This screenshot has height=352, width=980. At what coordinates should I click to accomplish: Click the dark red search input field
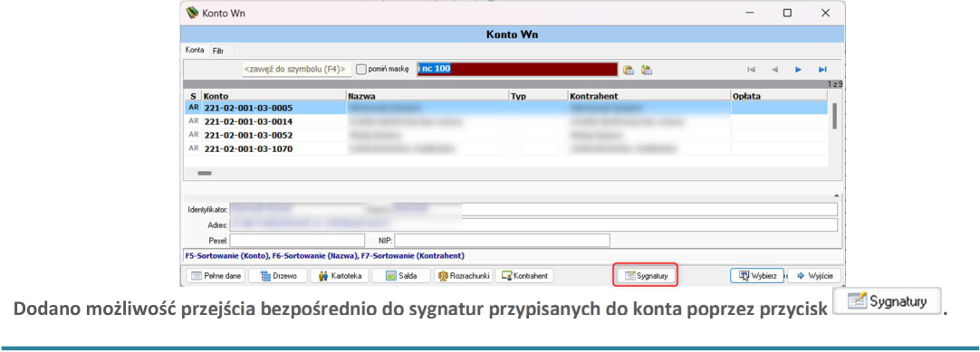517,70
